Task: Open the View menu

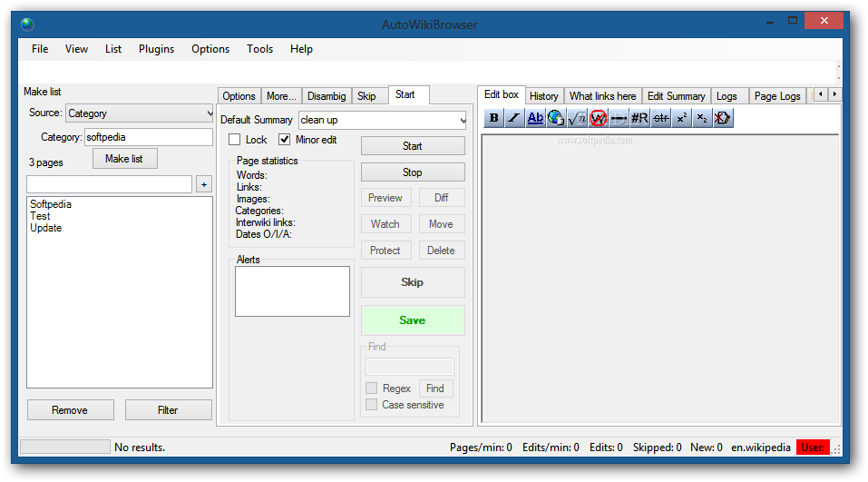Action: pyautogui.click(x=76, y=49)
